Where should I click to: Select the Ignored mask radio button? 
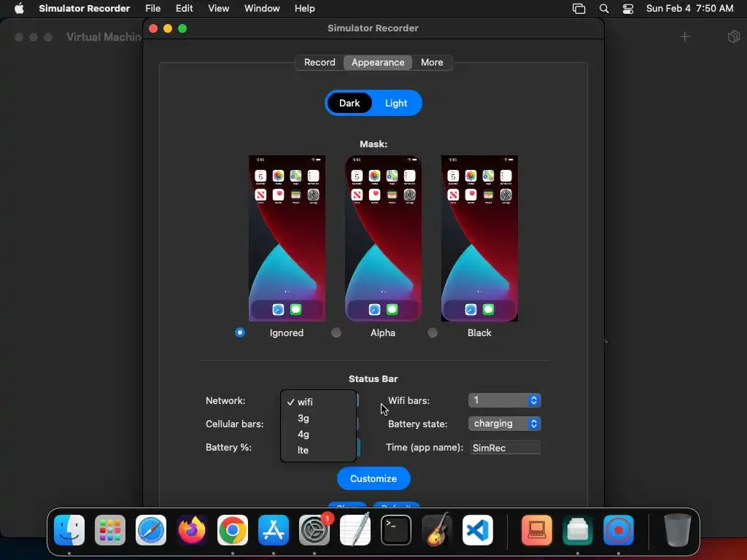coord(240,332)
